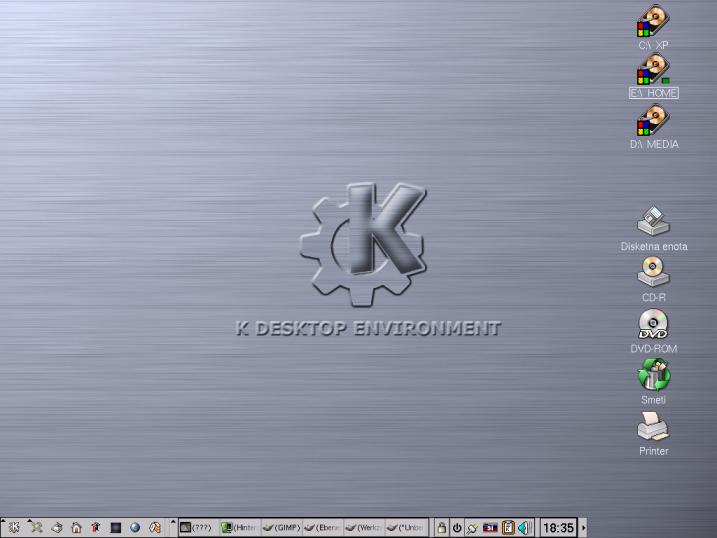Open the plug connection tray icon
The image size is (717, 538).
click(x=472, y=528)
